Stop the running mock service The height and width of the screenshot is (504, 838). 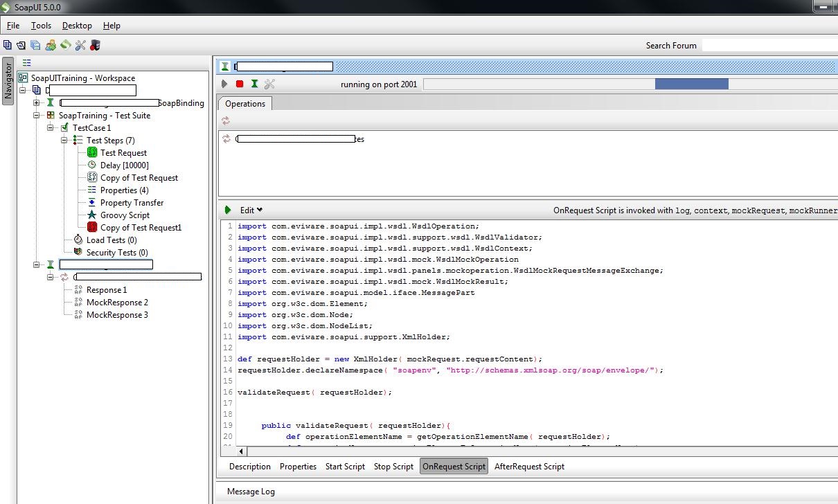pos(238,84)
